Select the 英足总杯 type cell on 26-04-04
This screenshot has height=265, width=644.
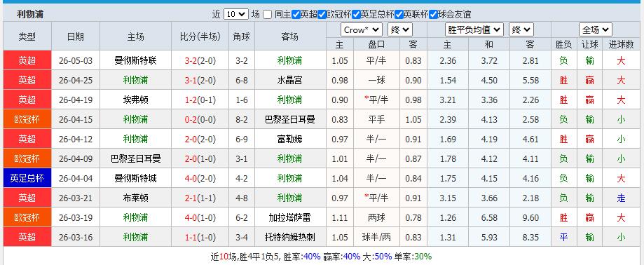pyautogui.click(x=27, y=178)
